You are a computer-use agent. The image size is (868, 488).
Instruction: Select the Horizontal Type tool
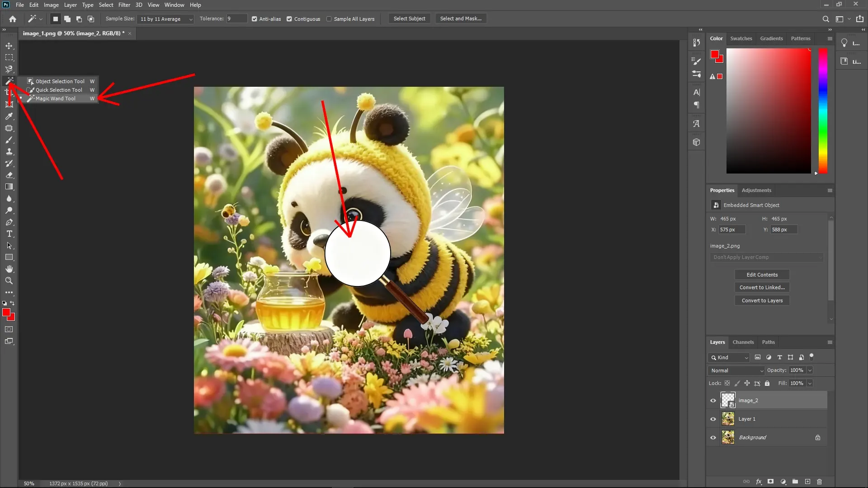9,234
